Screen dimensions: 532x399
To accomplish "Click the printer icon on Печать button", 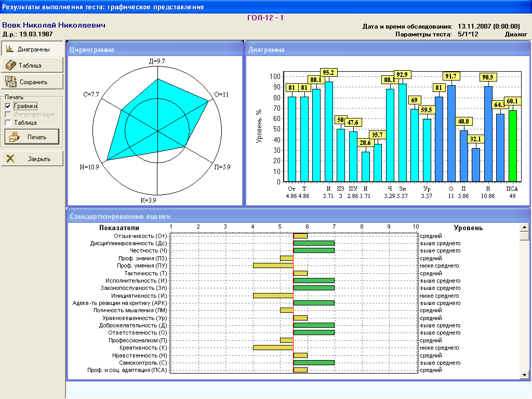I will (x=14, y=137).
